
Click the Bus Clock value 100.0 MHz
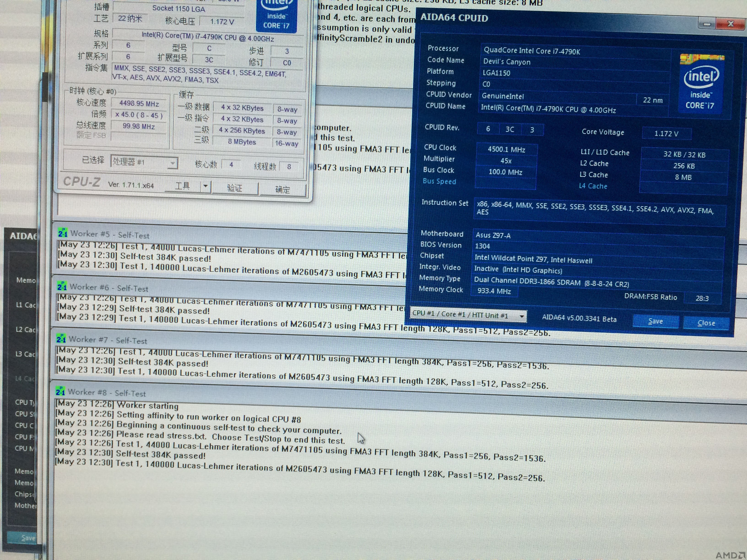[506, 172]
